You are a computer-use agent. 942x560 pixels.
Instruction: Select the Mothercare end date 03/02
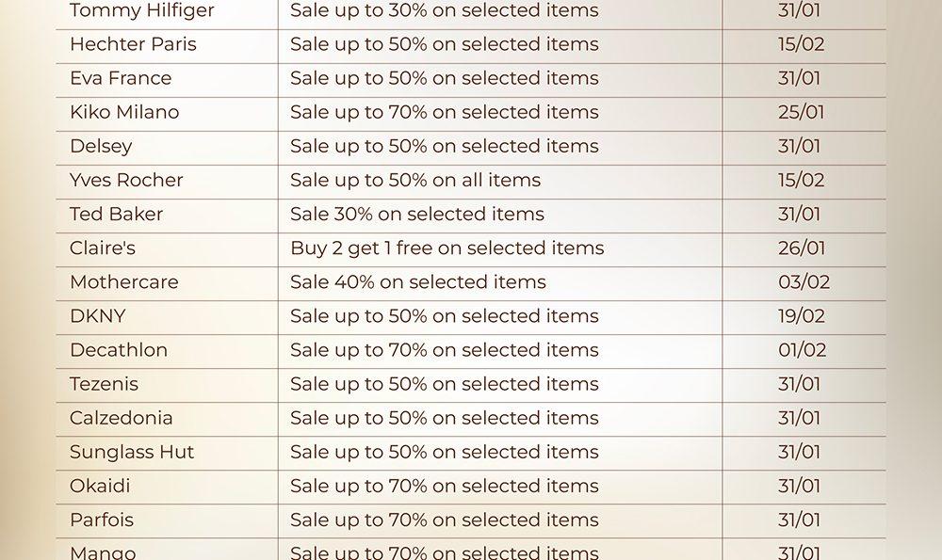(x=804, y=282)
